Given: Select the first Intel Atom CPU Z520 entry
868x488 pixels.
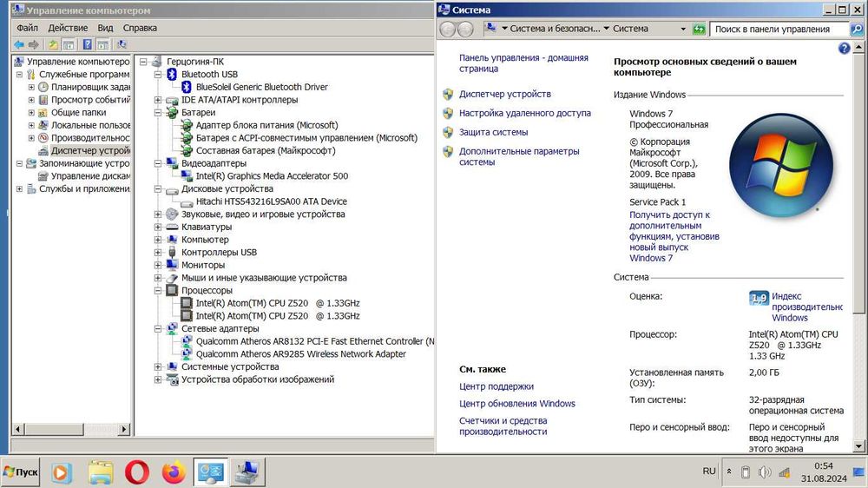Looking at the screenshot, I should [x=278, y=304].
